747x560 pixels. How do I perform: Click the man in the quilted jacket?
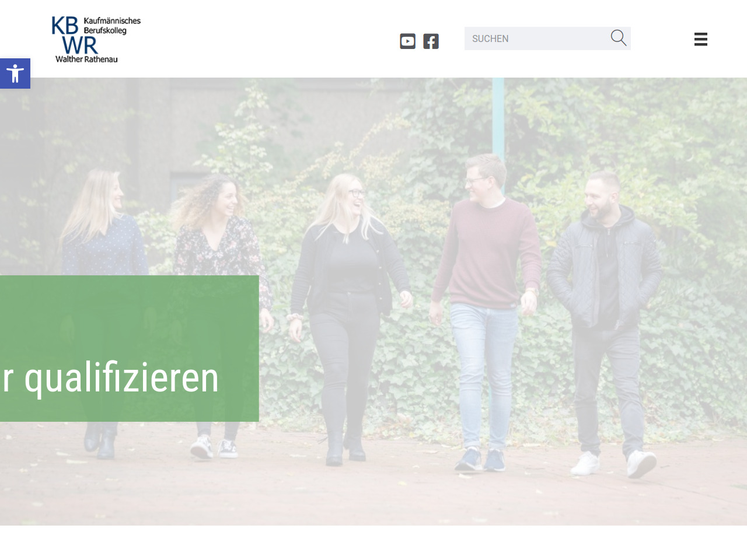[604, 324]
